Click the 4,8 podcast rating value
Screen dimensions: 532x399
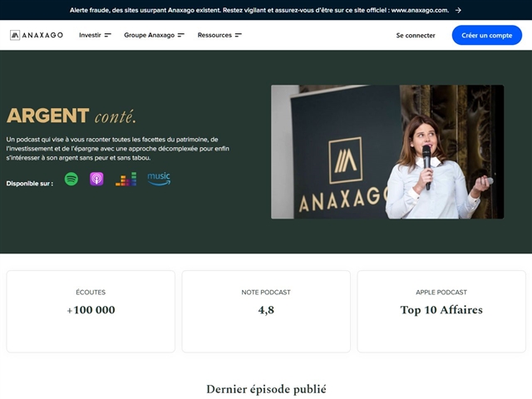(x=266, y=310)
